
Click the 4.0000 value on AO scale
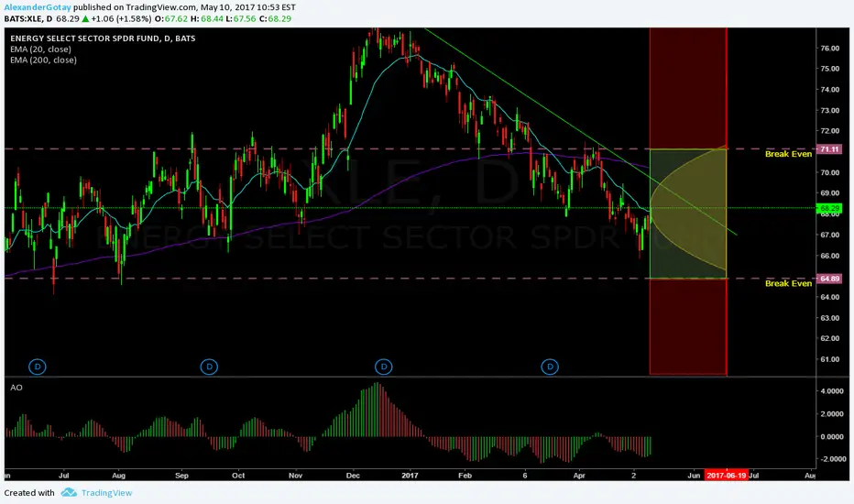click(x=832, y=391)
